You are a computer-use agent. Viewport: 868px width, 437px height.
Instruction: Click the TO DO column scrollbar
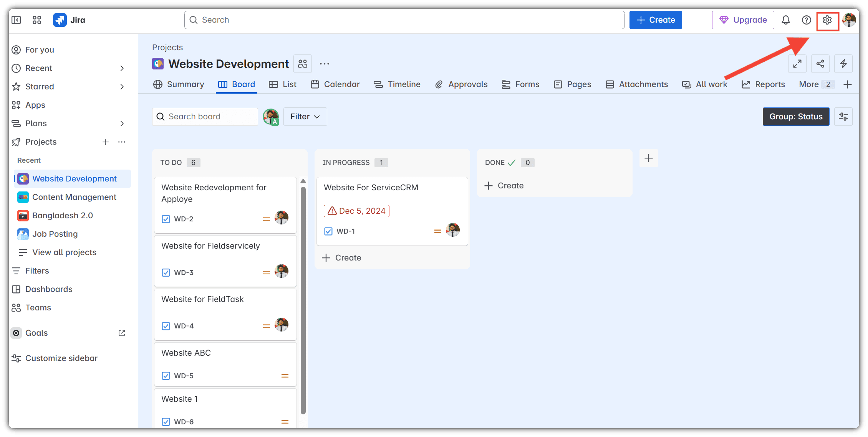tap(303, 299)
